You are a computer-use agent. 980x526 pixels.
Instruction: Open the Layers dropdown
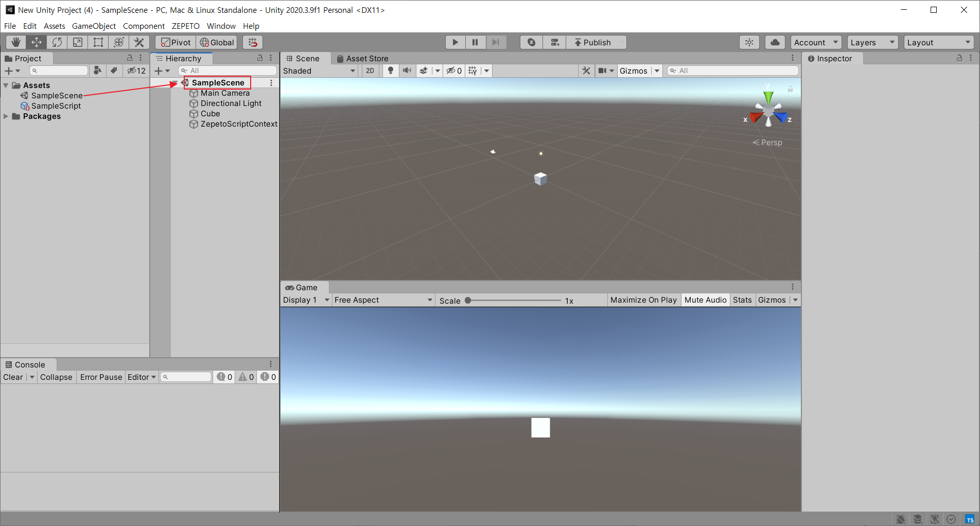tap(872, 42)
